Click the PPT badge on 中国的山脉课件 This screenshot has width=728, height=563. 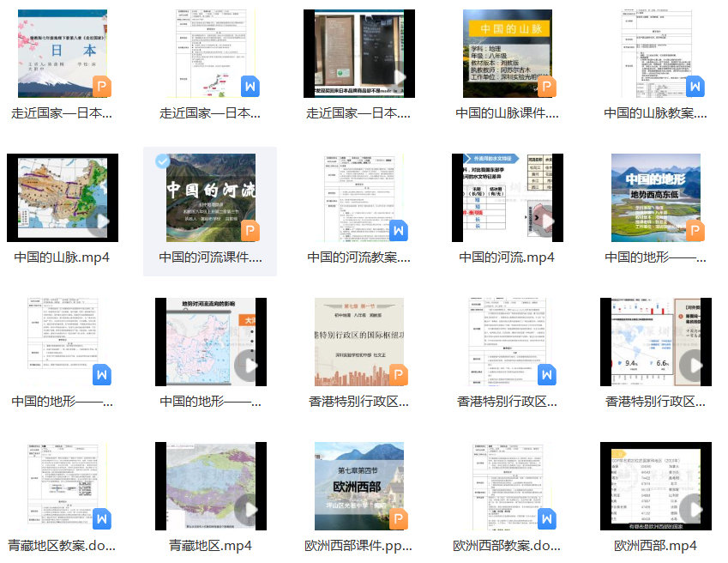click(x=546, y=86)
